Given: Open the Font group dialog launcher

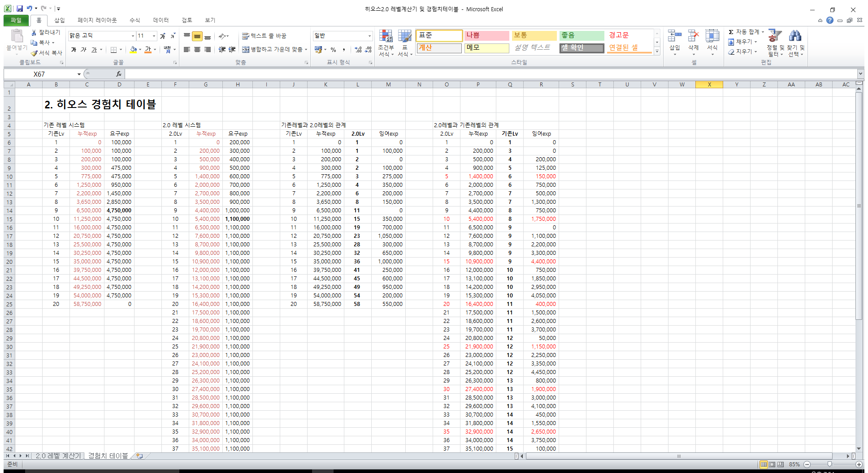Looking at the screenshot, I should click(x=175, y=63).
